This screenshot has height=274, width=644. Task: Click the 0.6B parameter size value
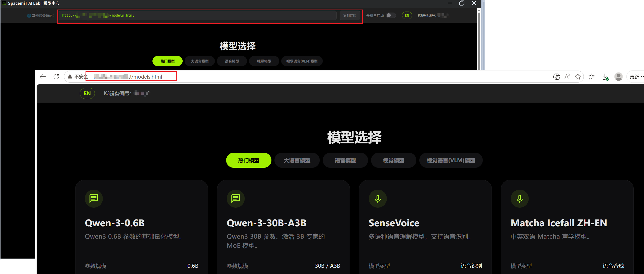click(193, 266)
